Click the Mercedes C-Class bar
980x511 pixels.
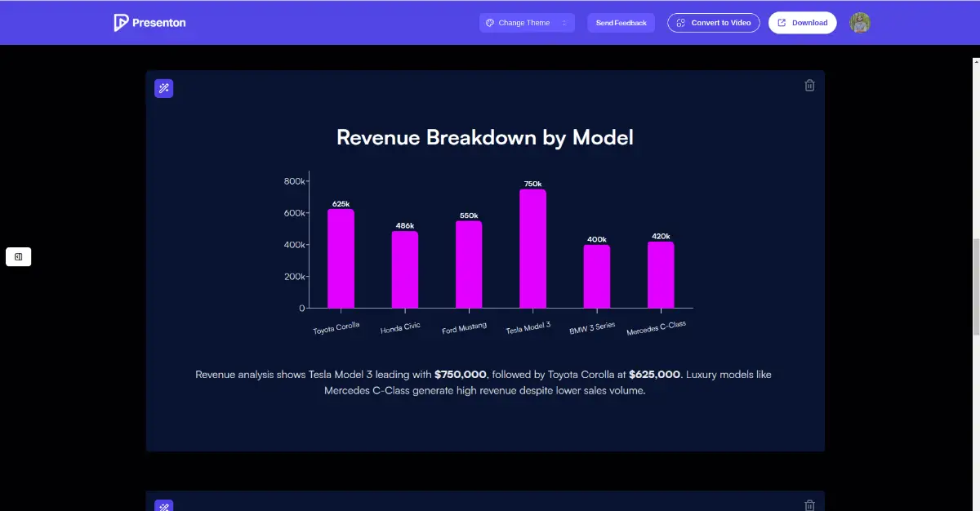pyautogui.click(x=661, y=275)
